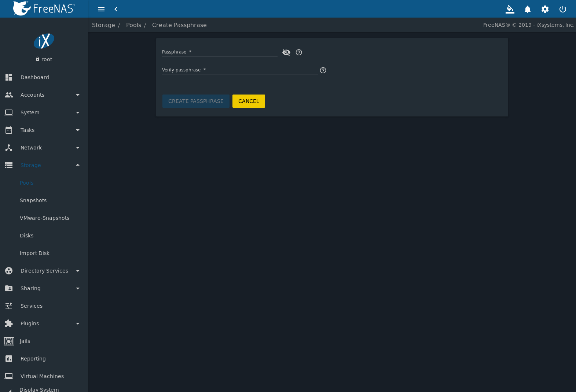Open the Jails menu item
The height and width of the screenshot is (392, 576).
[x=44, y=341]
